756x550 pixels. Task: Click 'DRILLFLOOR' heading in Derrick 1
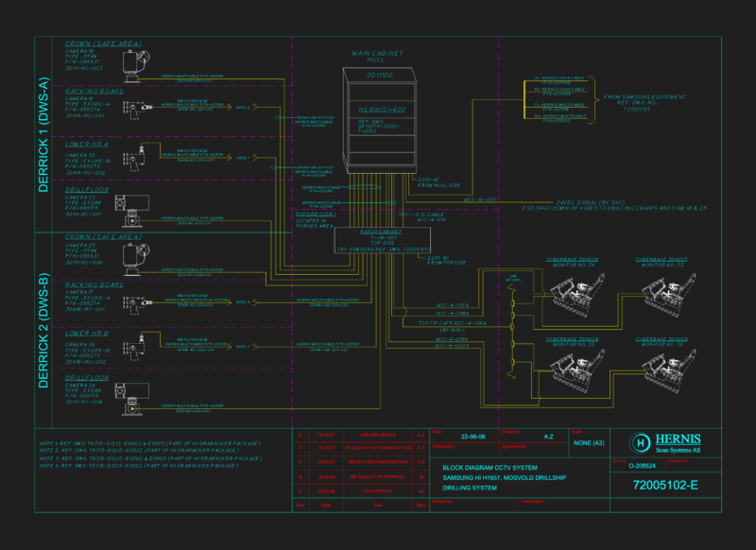(87, 189)
